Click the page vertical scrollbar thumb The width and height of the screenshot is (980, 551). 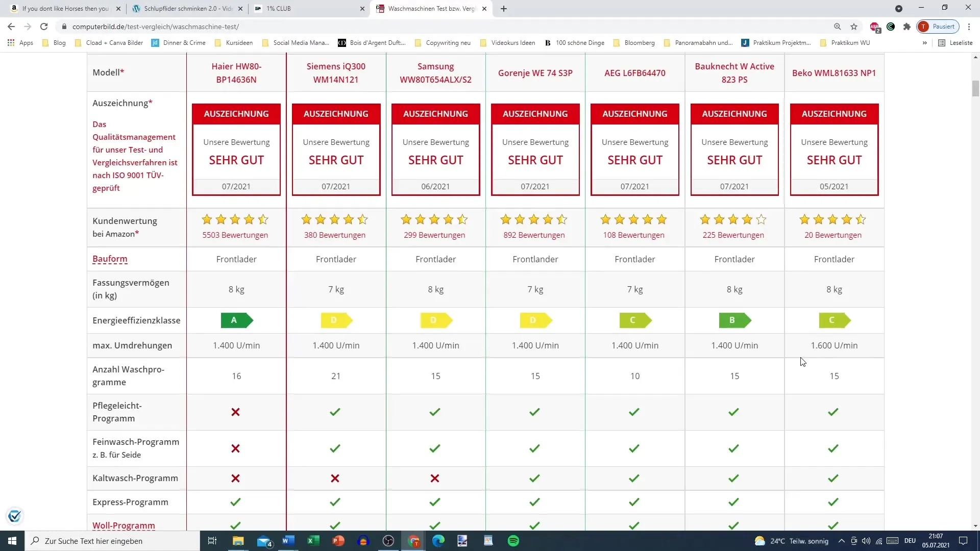click(975, 88)
